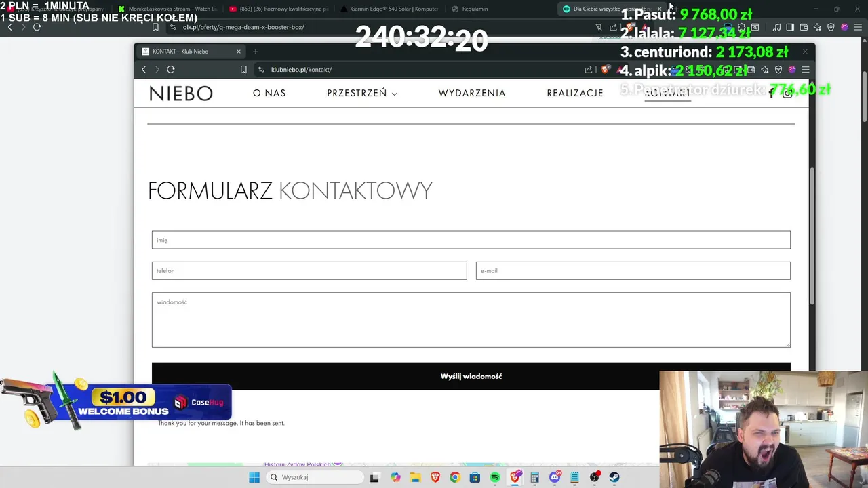The image size is (868, 488).
Task: Click the imię input field
Action: 471,240
